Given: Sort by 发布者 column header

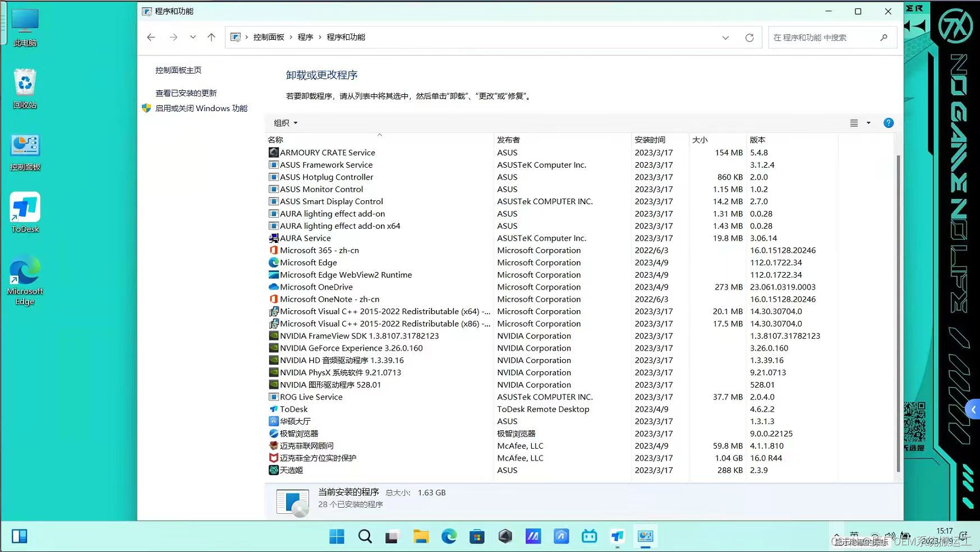Looking at the screenshot, I should click(x=562, y=140).
